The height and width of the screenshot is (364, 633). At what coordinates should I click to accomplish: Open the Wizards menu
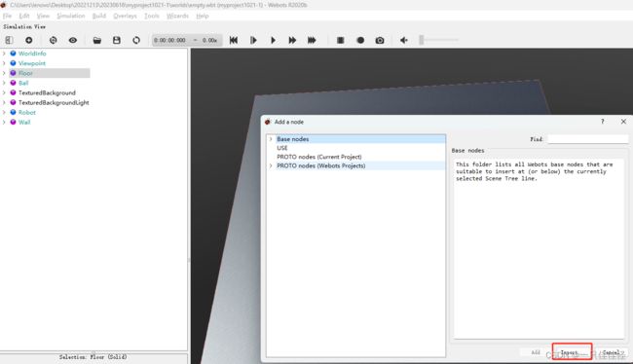click(x=177, y=16)
